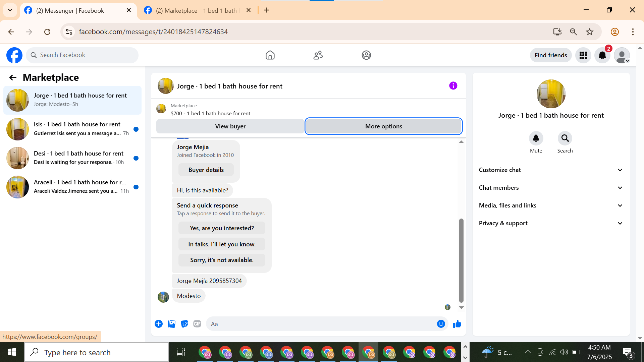The width and height of the screenshot is (644, 362).
Task: Click the $700 listing title text
Action: point(210,114)
